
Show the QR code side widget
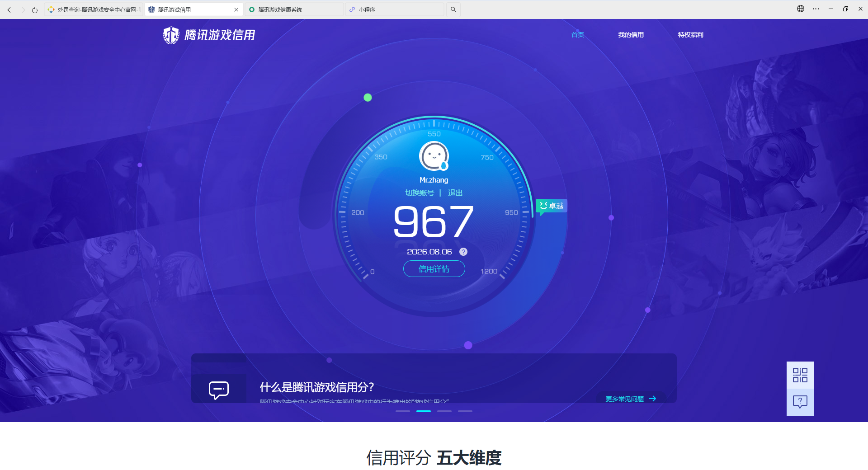coord(800,375)
